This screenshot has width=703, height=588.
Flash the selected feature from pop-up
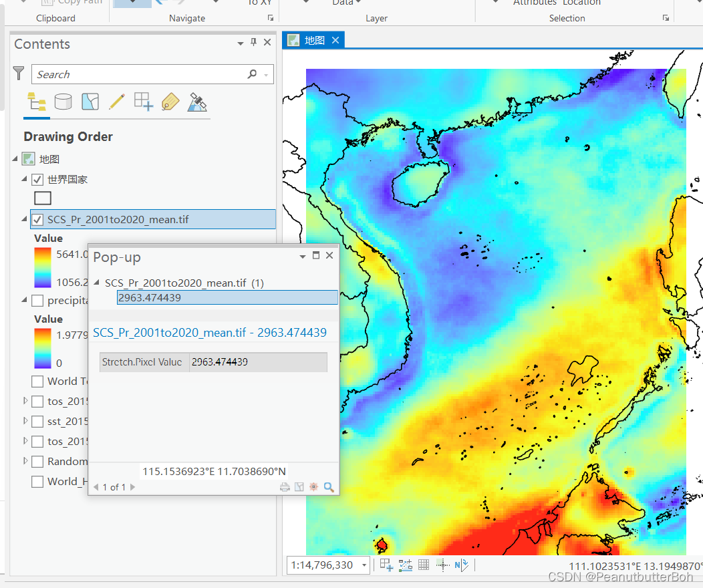(x=313, y=486)
